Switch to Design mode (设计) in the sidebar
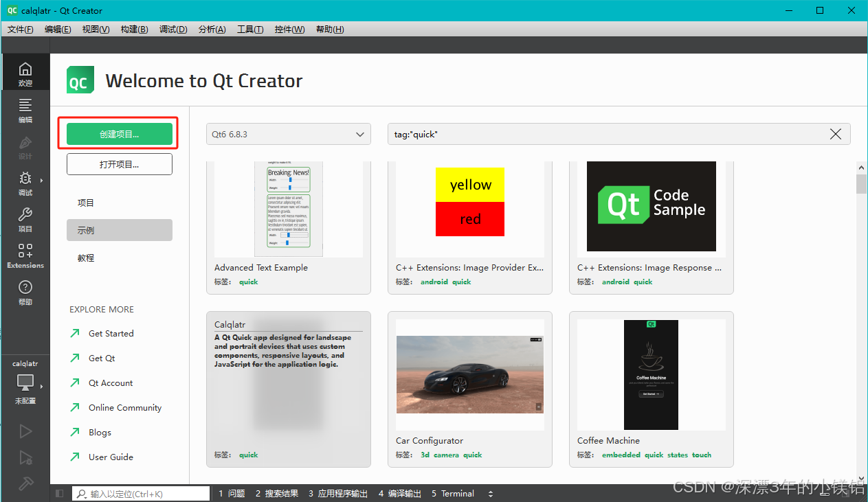The width and height of the screenshot is (868, 502). click(25, 147)
